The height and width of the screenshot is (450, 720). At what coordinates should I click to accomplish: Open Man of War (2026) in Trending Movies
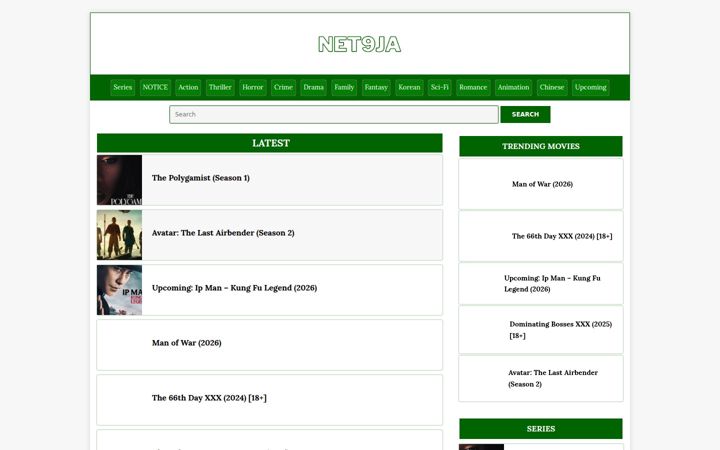click(541, 184)
